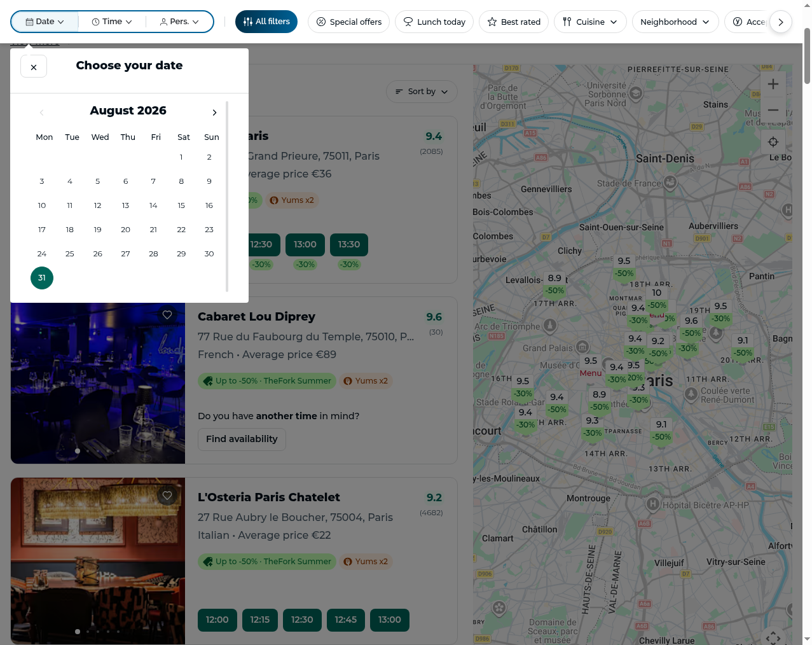812x645 pixels.
Task: Click Yums x2 badge on L'Osteria
Action: pos(366,562)
